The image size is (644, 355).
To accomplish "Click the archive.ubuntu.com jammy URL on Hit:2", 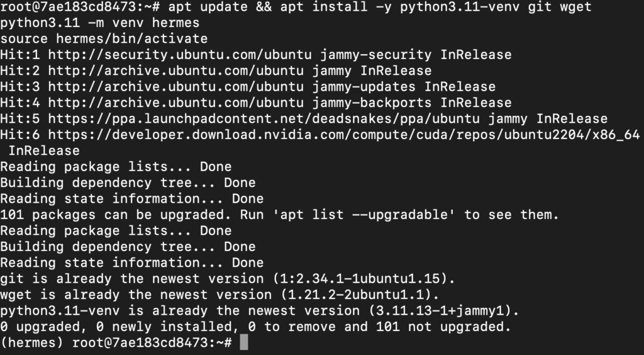I will [x=175, y=70].
